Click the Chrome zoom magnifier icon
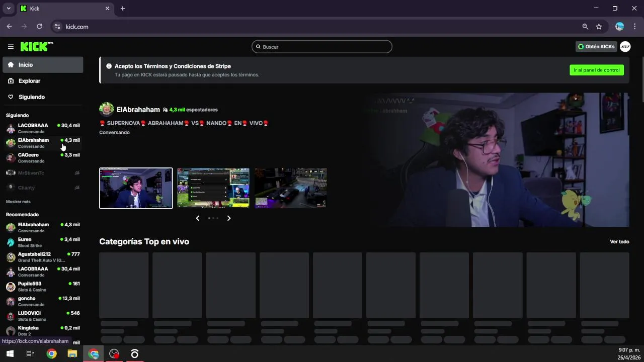644x362 pixels. pyautogui.click(x=585, y=27)
